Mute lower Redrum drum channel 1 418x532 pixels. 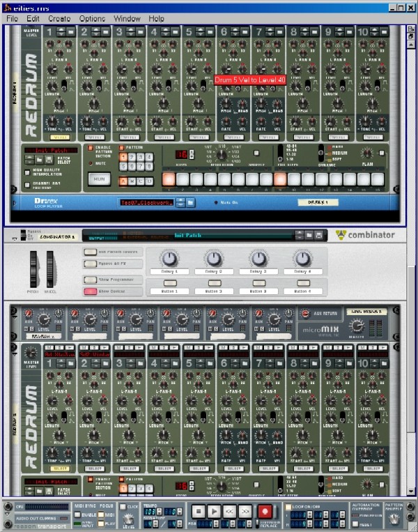pyautogui.click(x=49, y=348)
